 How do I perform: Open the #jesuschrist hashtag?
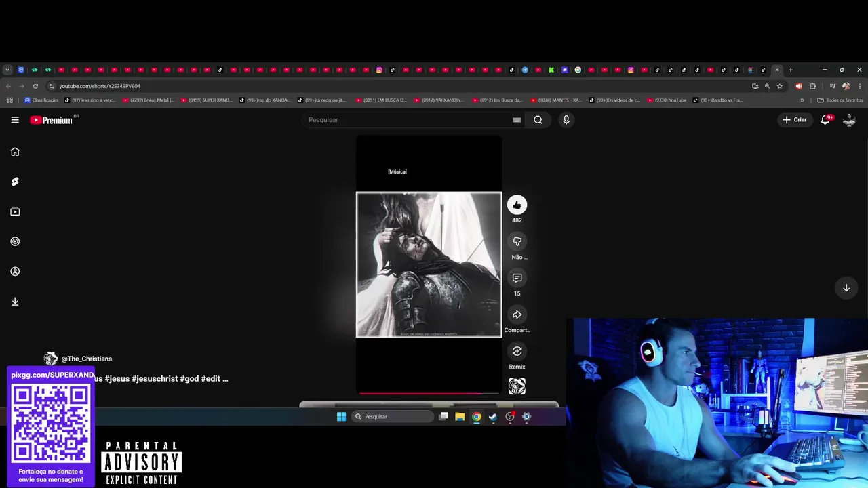click(155, 378)
